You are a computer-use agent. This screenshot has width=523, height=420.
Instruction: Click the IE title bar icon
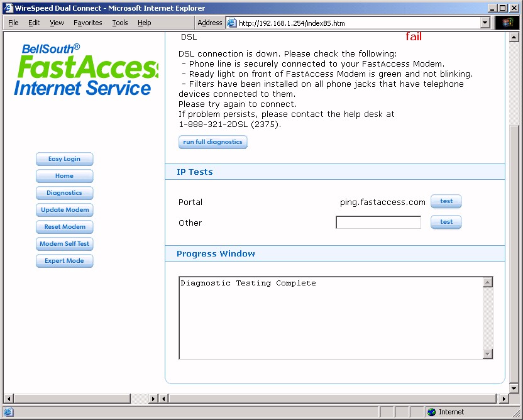[x=8, y=8]
